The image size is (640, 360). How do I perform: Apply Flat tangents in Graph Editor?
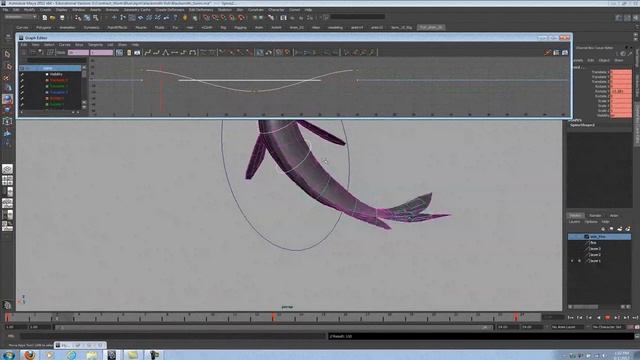174,52
